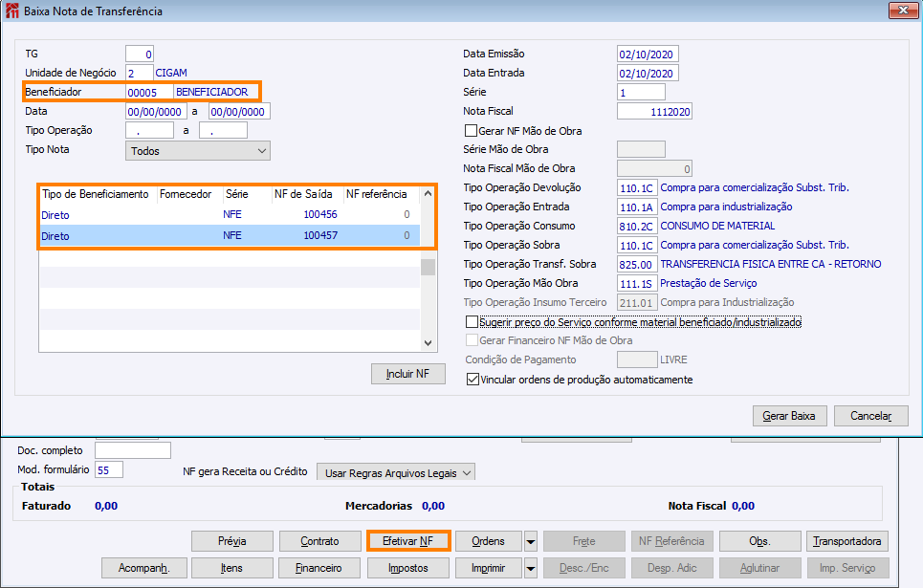Click the Série input field with 1
Screen dimensions: 923x588
click(641, 93)
